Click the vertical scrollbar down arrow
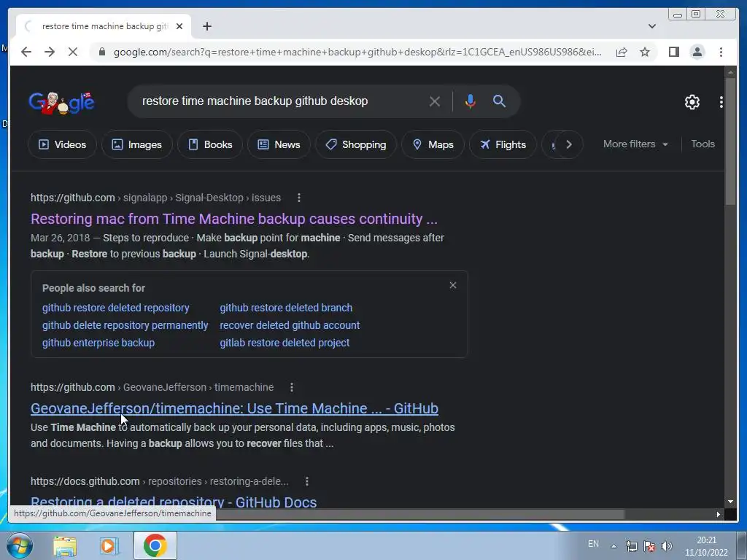The height and width of the screenshot is (560, 747). 730,502
